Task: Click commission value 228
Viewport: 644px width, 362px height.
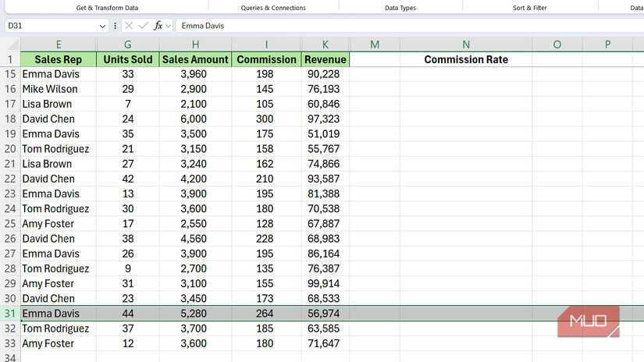Action: click(x=266, y=239)
